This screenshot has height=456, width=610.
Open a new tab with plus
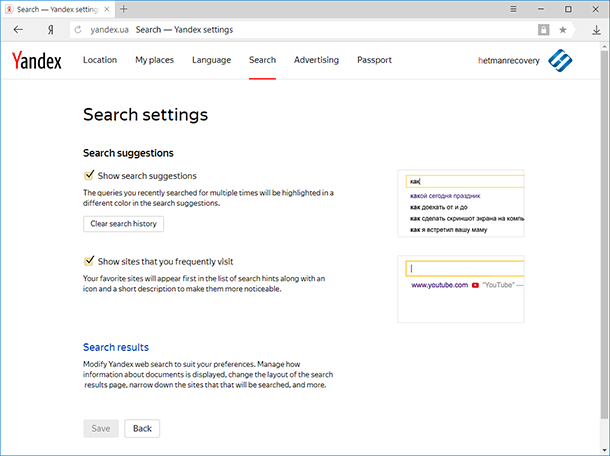(x=124, y=9)
